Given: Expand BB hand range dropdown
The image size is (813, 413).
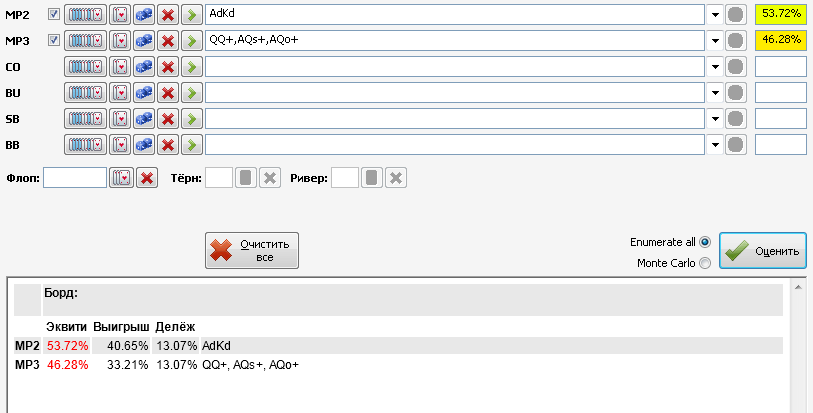Looking at the screenshot, I should 715,145.
